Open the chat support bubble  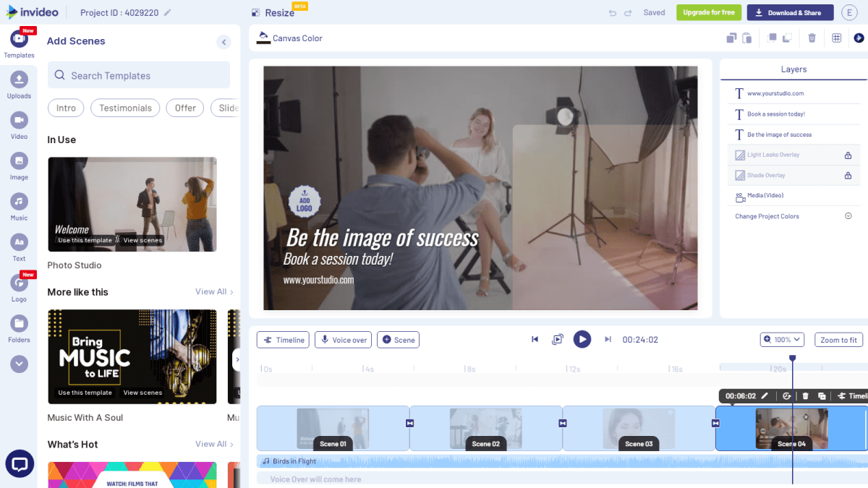pyautogui.click(x=19, y=463)
